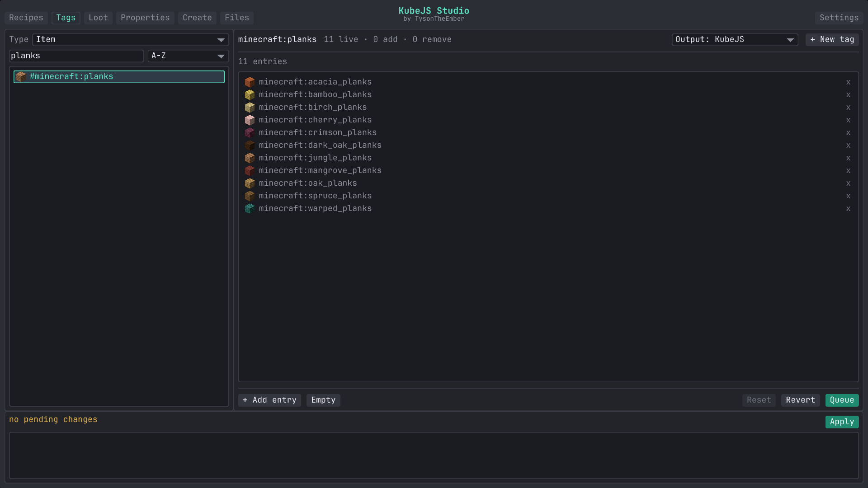This screenshot has height=488, width=868.
Task: Select the minecraft:mangrove_planks entry text
Action: 320,170
